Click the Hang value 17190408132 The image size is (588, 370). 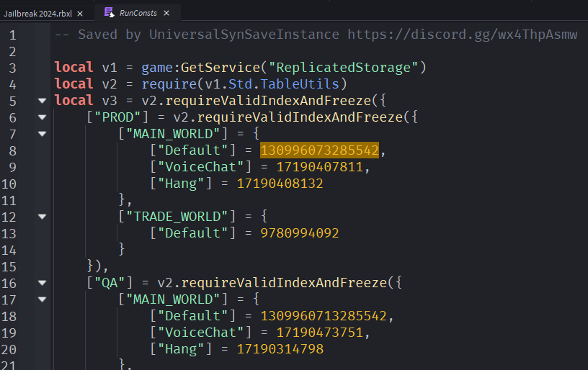280,184
